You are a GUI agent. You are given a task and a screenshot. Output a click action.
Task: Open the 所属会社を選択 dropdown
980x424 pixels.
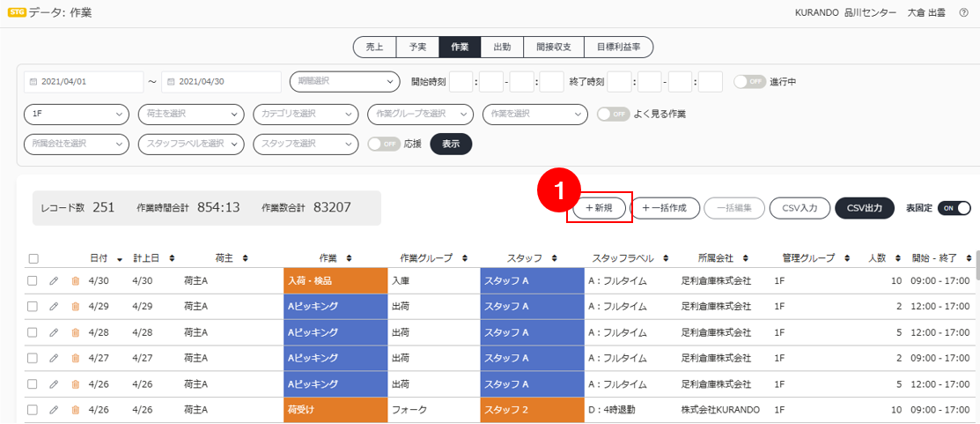77,144
